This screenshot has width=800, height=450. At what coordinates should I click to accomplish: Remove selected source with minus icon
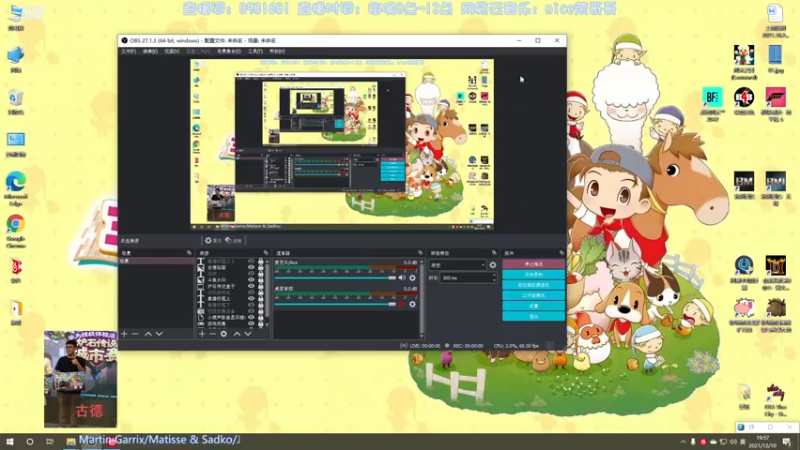point(213,334)
